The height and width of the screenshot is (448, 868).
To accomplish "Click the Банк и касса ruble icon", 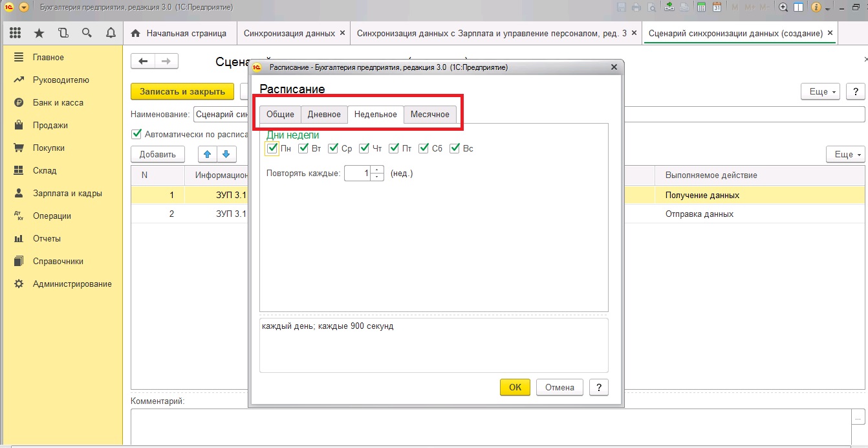I will pos(19,102).
